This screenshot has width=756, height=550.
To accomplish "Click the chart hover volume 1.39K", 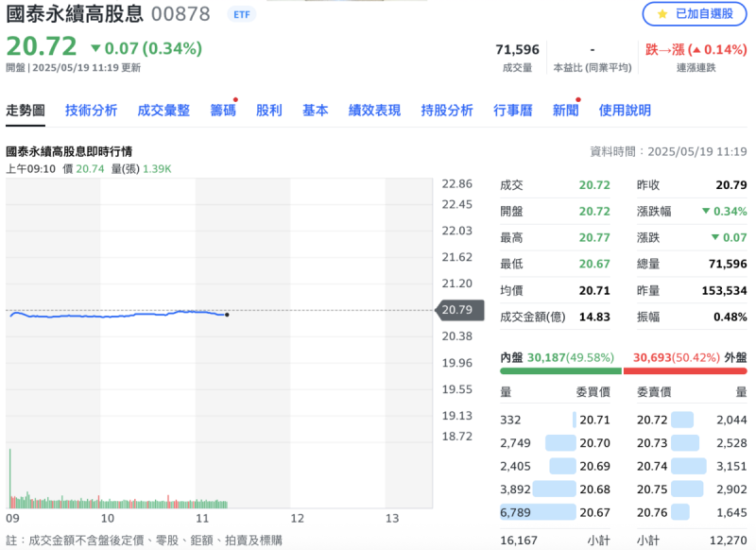I will (x=157, y=169).
